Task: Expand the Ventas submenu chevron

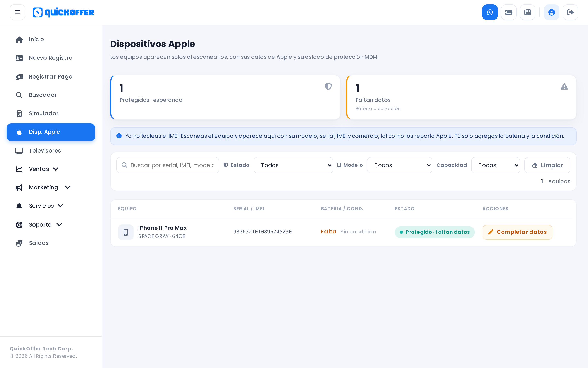Action: [56, 169]
